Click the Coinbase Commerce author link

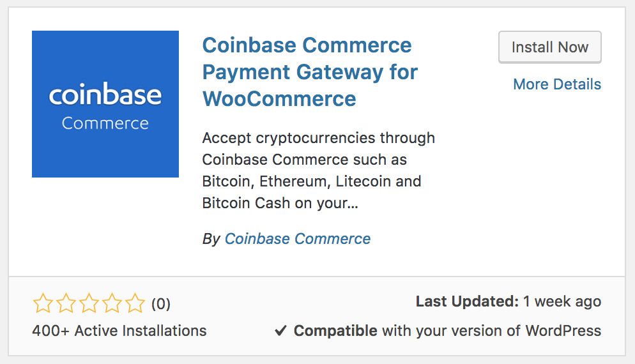[x=298, y=238]
